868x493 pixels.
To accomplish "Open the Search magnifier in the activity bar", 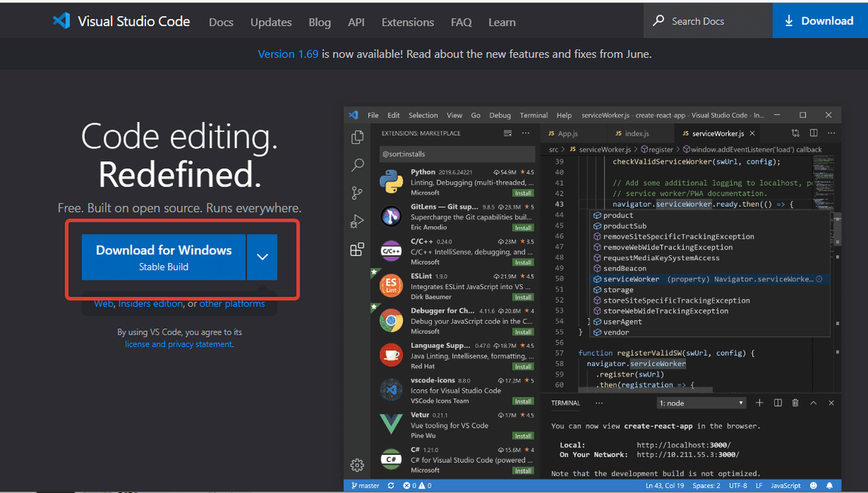I will click(357, 166).
